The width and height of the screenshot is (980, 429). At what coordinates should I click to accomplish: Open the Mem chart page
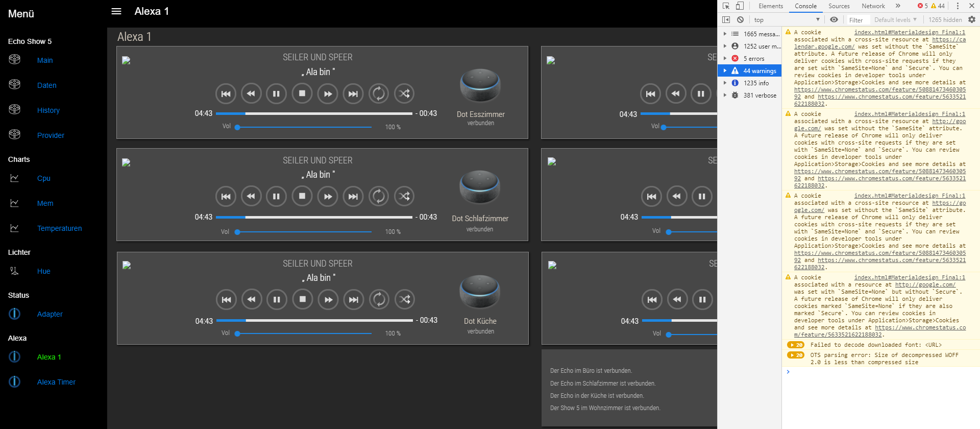pyautogui.click(x=45, y=203)
